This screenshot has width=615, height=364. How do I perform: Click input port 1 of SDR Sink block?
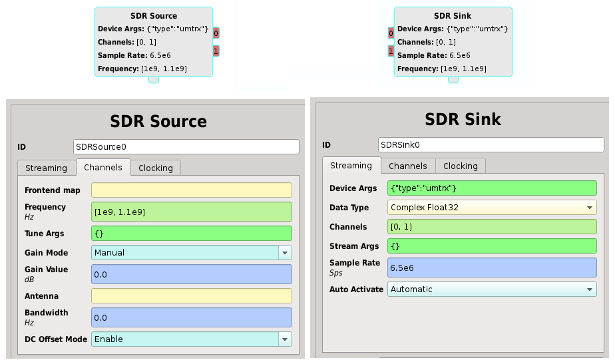391,51
